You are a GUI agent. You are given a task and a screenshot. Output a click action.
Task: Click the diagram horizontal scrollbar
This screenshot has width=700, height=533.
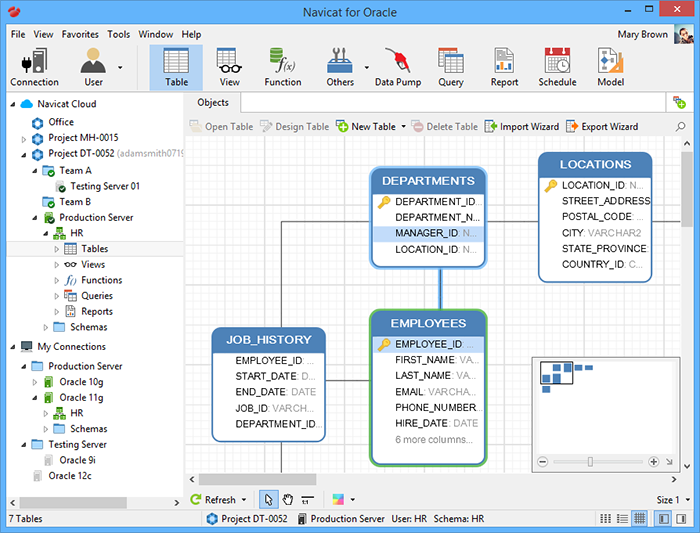point(257,479)
